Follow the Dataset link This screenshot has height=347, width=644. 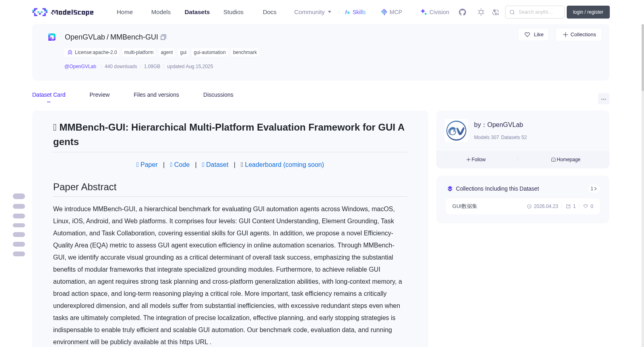tap(215, 164)
